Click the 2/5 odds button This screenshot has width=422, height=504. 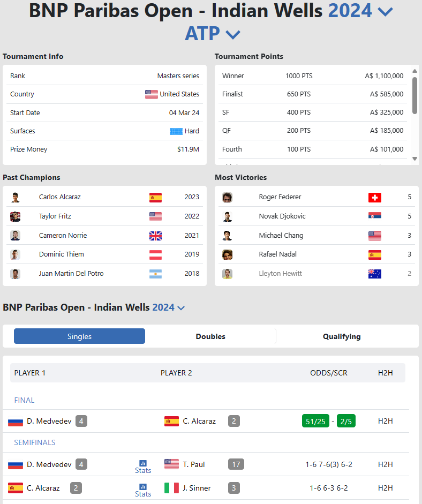[346, 421]
